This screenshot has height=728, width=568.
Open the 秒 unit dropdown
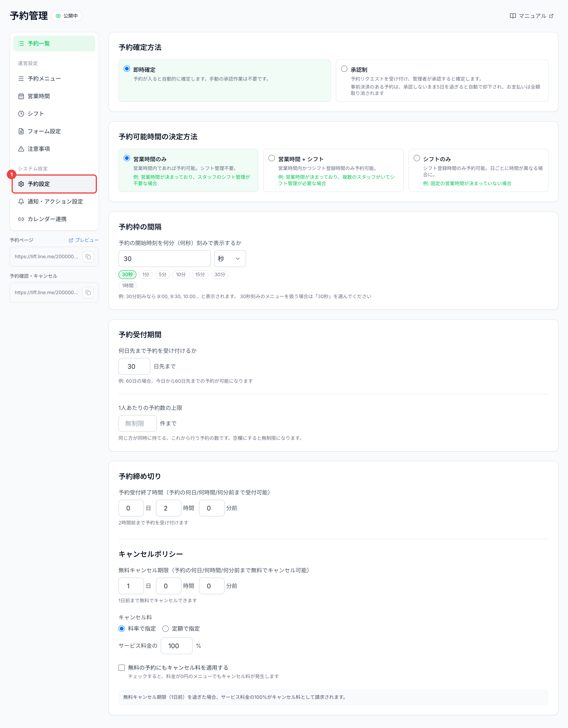pyautogui.click(x=230, y=259)
